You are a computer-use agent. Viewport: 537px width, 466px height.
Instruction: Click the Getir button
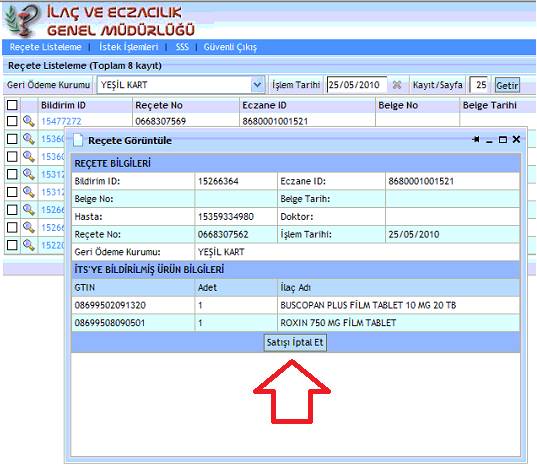(507, 85)
